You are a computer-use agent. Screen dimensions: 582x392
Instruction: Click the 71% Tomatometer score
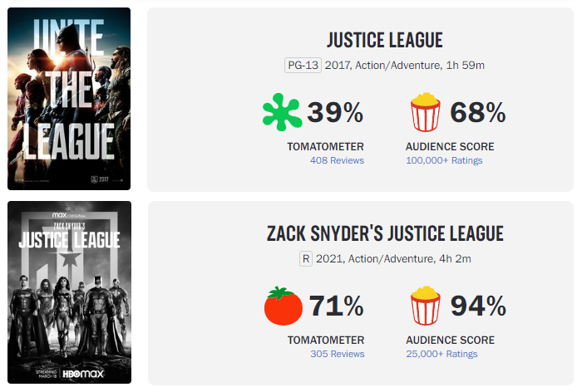click(x=336, y=306)
